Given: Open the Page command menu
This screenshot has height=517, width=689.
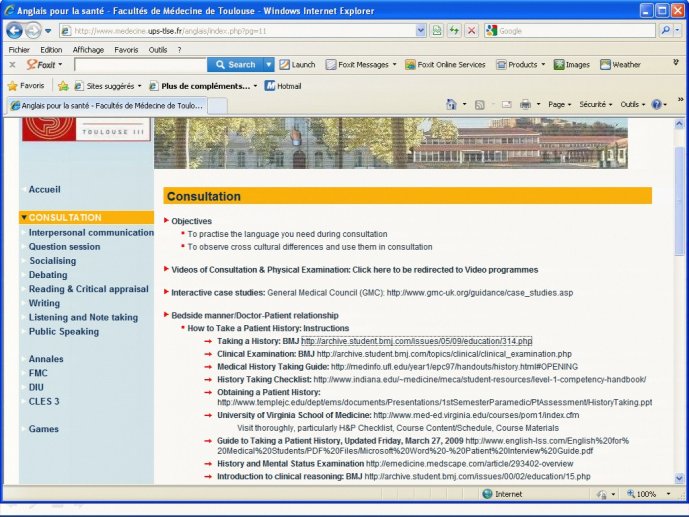Looking at the screenshot, I should pos(559,105).
